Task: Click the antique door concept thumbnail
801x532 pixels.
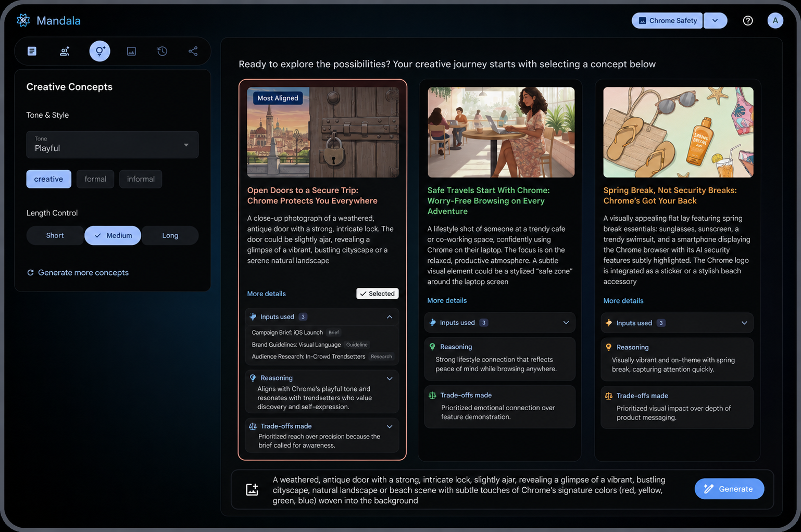Action: coord(323,132)
